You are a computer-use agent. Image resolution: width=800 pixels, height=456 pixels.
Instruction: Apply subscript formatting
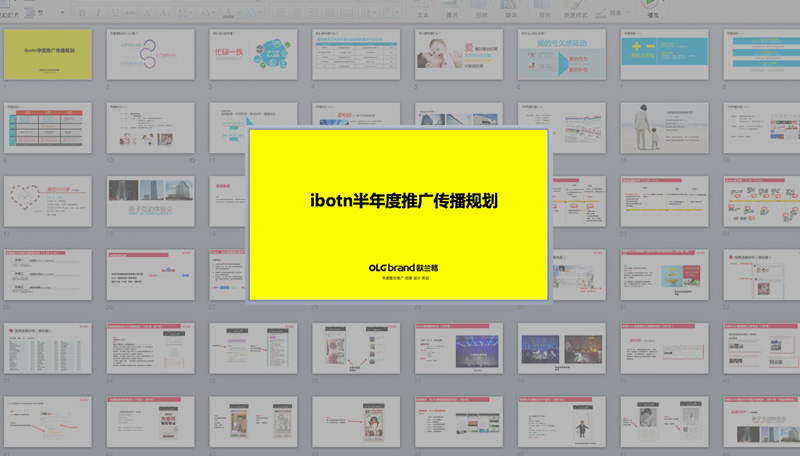click(x=164, y=13)
